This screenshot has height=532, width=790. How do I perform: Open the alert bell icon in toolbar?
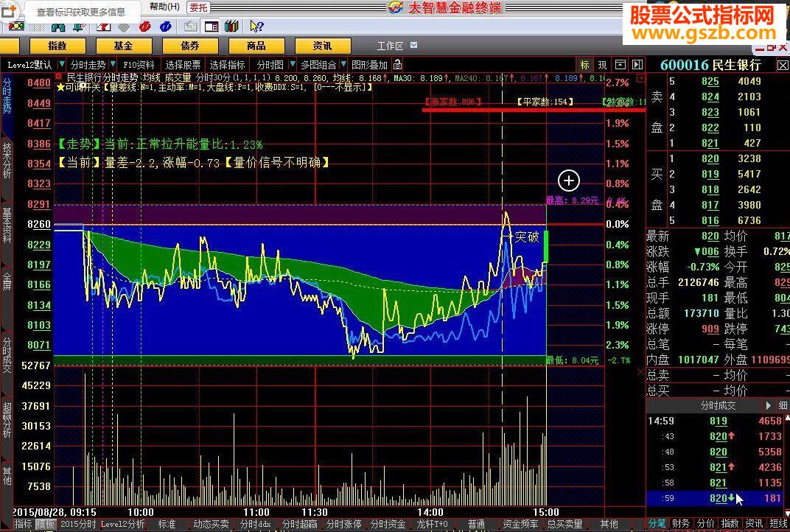79,27
